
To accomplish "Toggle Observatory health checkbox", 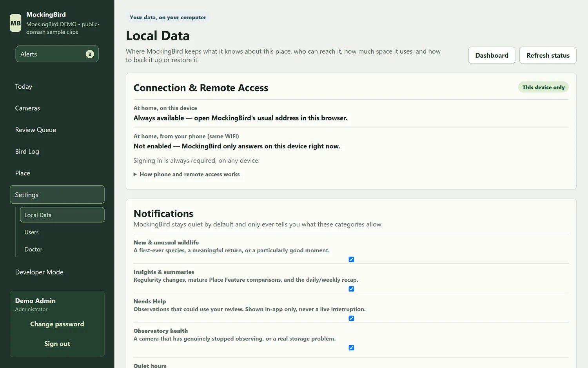I will pyautogui.click(x=351, y=348).
